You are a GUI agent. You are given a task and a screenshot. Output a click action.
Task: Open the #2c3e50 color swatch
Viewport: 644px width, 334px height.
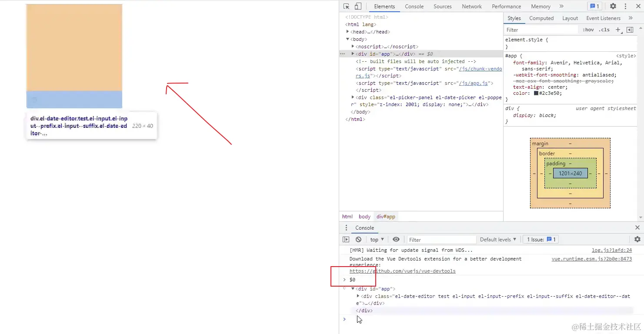pos(536,93)
